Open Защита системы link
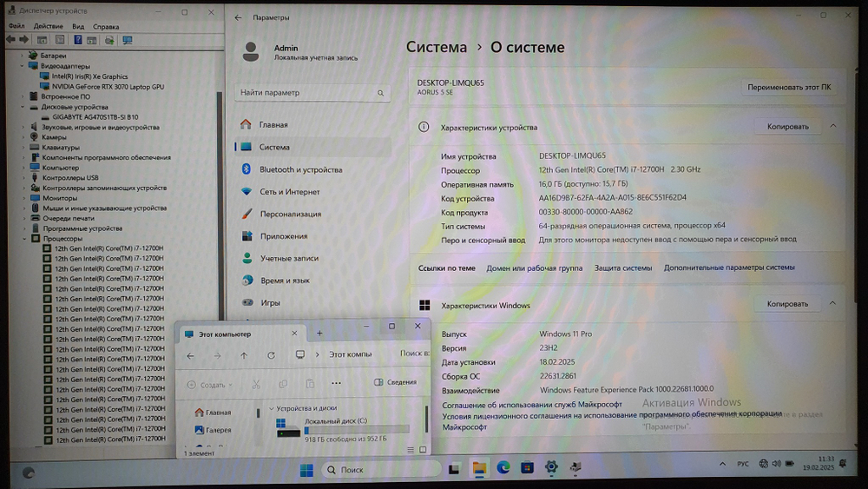 pyautogui.click(x=622, y=268)
